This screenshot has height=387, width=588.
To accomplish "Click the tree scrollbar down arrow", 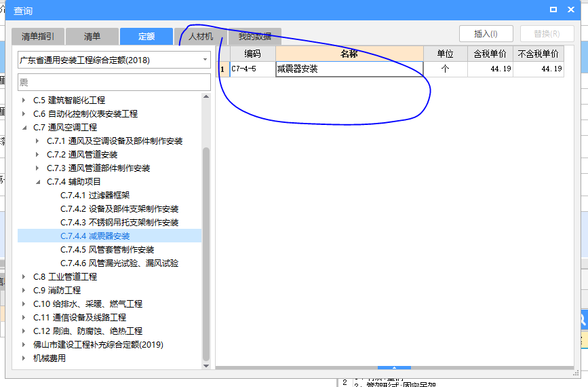I will click(x=206, y=365).
